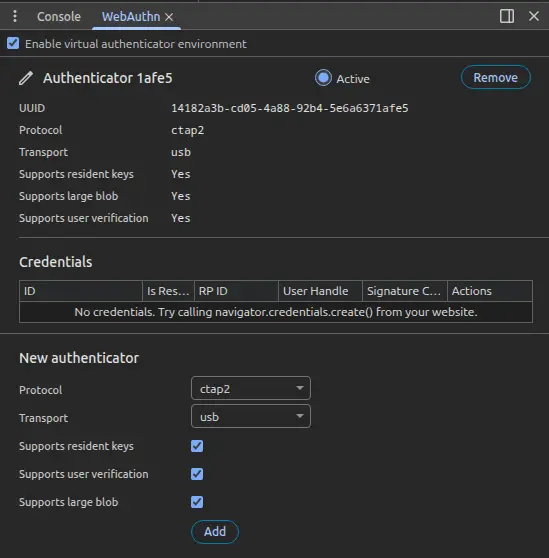
Task: Open the Protocol ctap2 dropdown for new authenticator
Action: 251,388
